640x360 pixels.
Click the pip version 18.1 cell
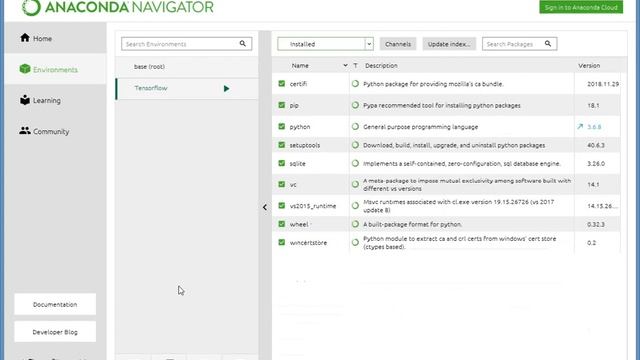[593, 106]
